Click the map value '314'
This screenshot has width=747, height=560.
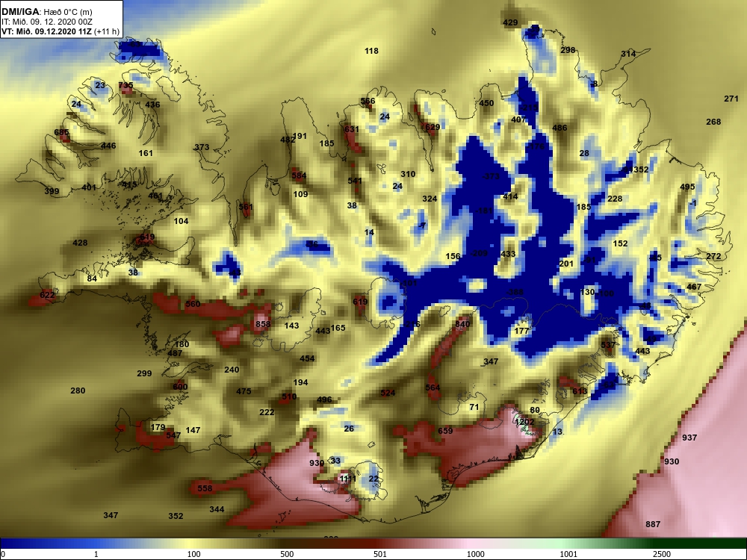[x=628, y=54]
